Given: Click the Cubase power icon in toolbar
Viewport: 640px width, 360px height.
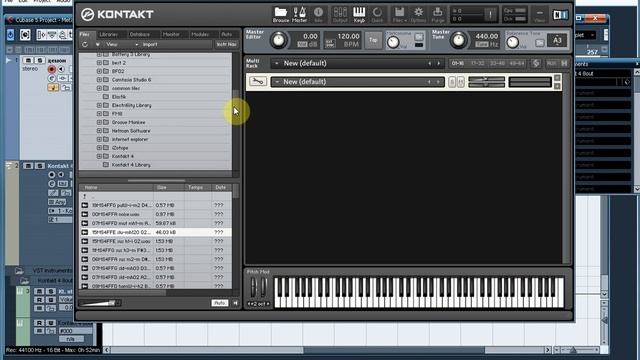Looking at the screenshot, I should 10,35.
